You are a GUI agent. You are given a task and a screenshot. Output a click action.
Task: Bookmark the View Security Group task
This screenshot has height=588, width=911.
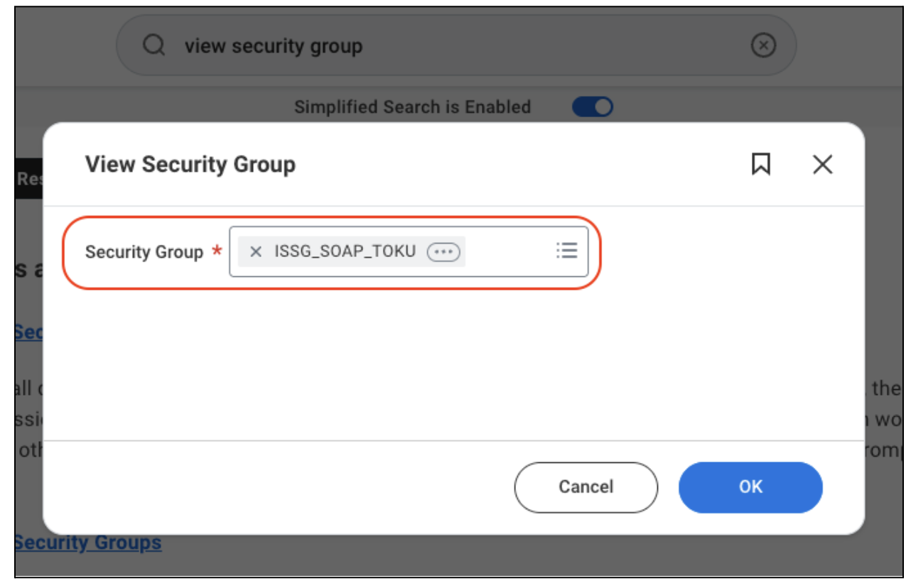[x=761, y=165]
